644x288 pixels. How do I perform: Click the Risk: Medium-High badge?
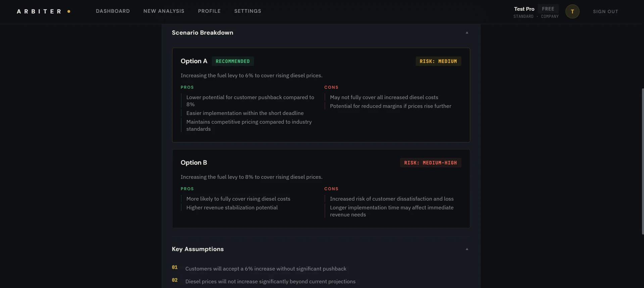click(x=430, y=163)
